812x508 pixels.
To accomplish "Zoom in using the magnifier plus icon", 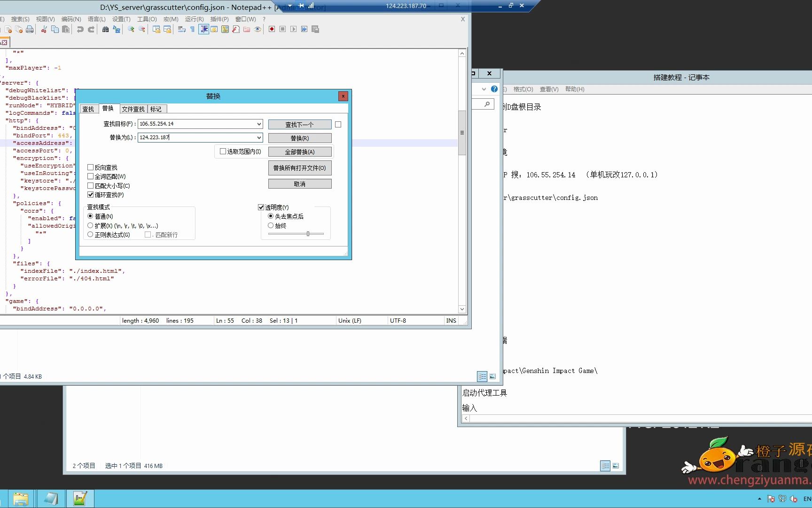I will (131, 29).
